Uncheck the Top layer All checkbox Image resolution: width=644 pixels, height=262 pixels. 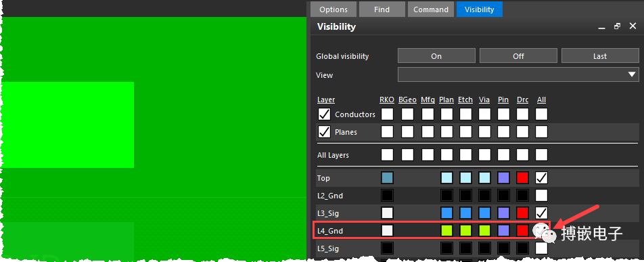pyautogui.click(x=541, y=177)
